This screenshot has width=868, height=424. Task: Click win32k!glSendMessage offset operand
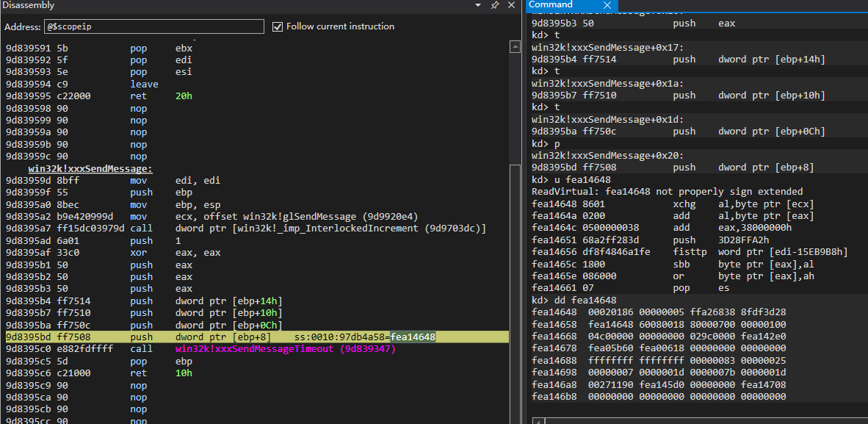(294, 217)
